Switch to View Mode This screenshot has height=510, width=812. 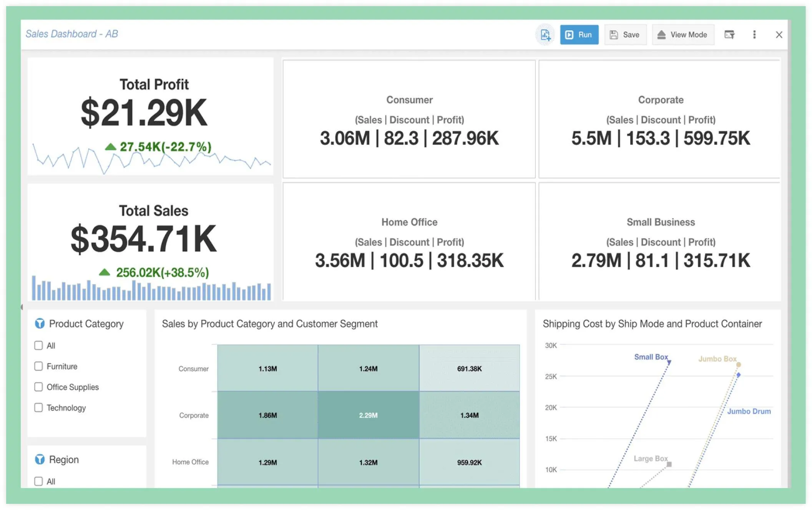click(682, 35)
